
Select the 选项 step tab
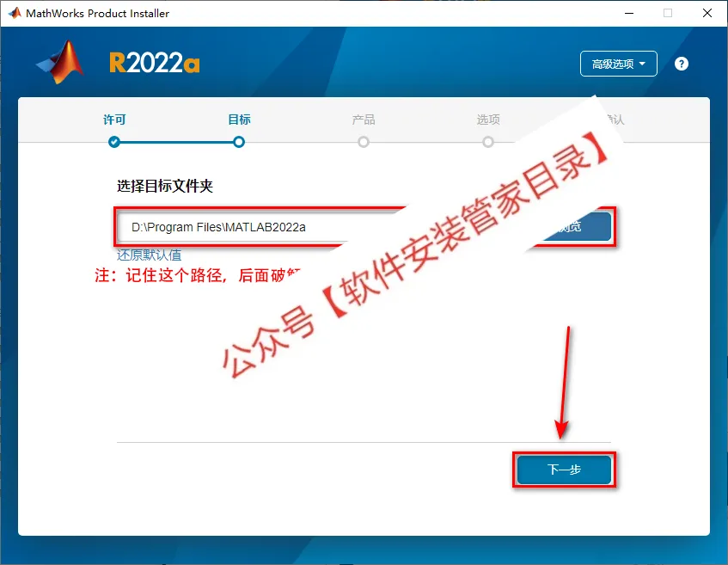[488, 120]
